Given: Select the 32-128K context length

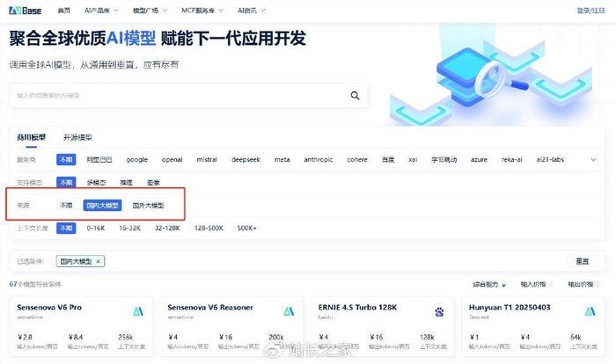Looking at the screenshot, I should click(x=167, y=228).
